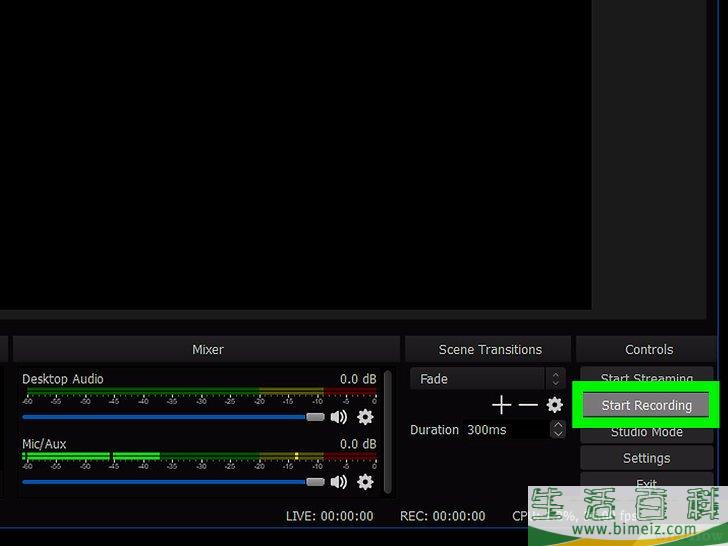Screen dimensions: 728x546
Task: Click the Start Streaming button
Action: point(646,379)
